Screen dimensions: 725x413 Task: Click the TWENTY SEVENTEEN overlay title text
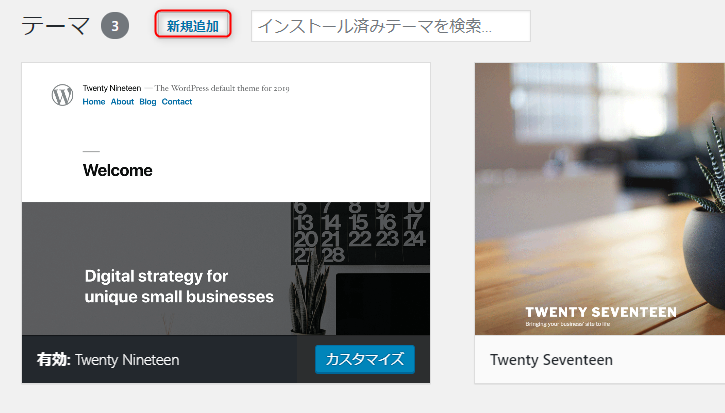(601, 313)
